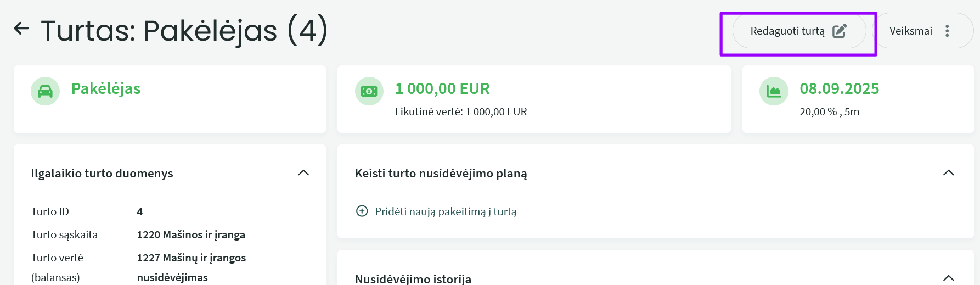Click the plus circle icon for new change
The image size is (980, 285).
(362, 211)
